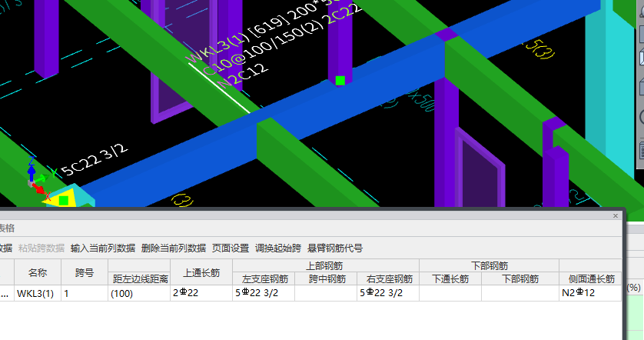This screenshot has width=644, height=340.
Task: Edit the N2⌀12 side bar cell
Action: (x=591, y=293)
